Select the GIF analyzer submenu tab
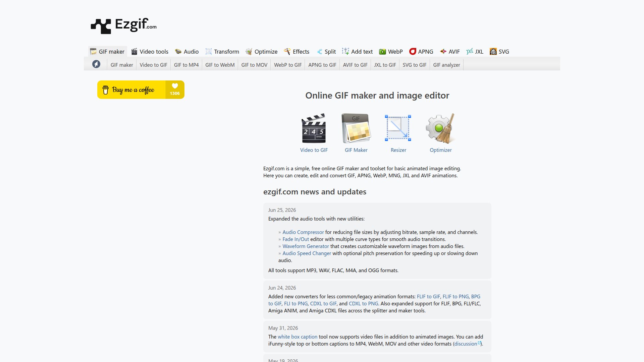The width and height of the screenshot is (644, 362). [446, 65]
